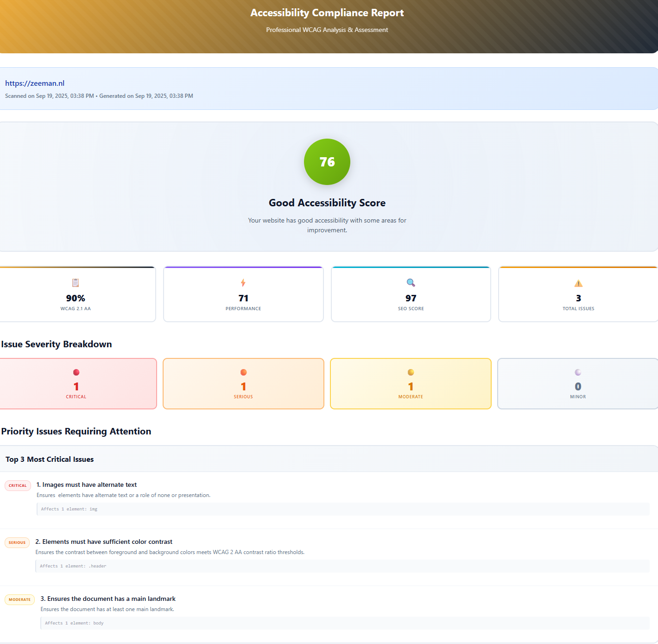Viewport: 658px width, 644px height.
Task: Click the green 76 score circle
Action: [327, 162]
